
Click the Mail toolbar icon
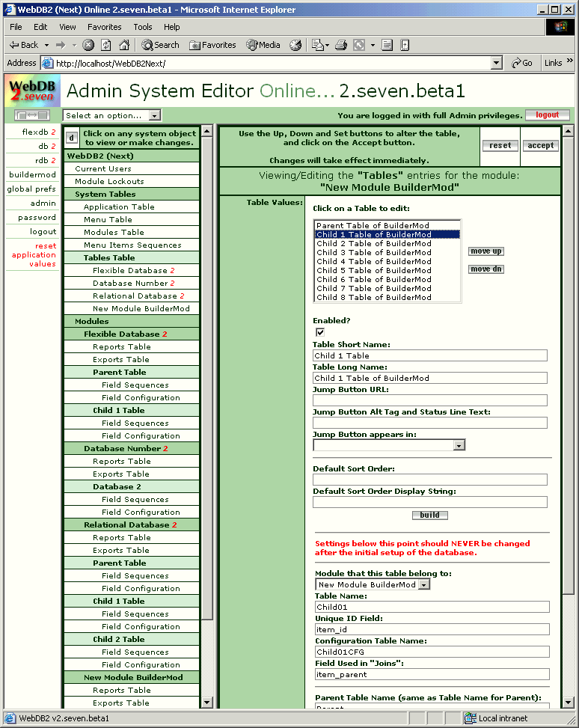(318, 45)
